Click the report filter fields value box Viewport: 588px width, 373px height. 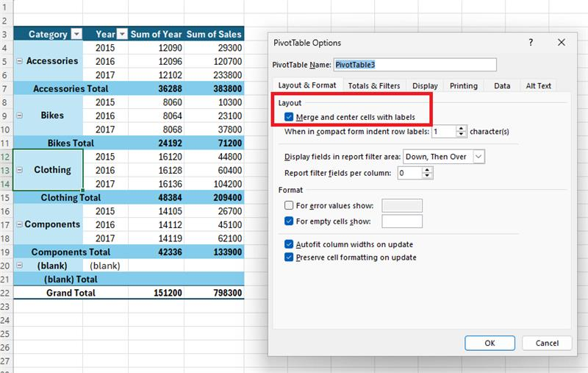click(410, 173)
